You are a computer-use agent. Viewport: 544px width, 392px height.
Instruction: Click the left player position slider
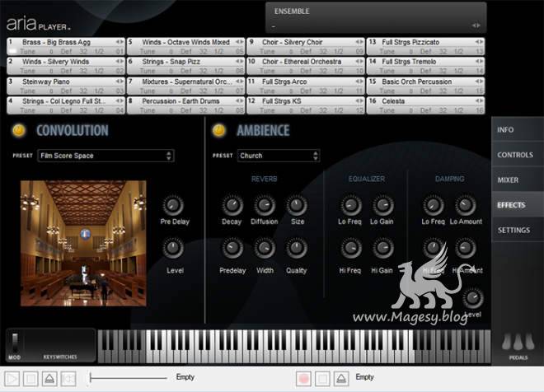tap(129, 378)
